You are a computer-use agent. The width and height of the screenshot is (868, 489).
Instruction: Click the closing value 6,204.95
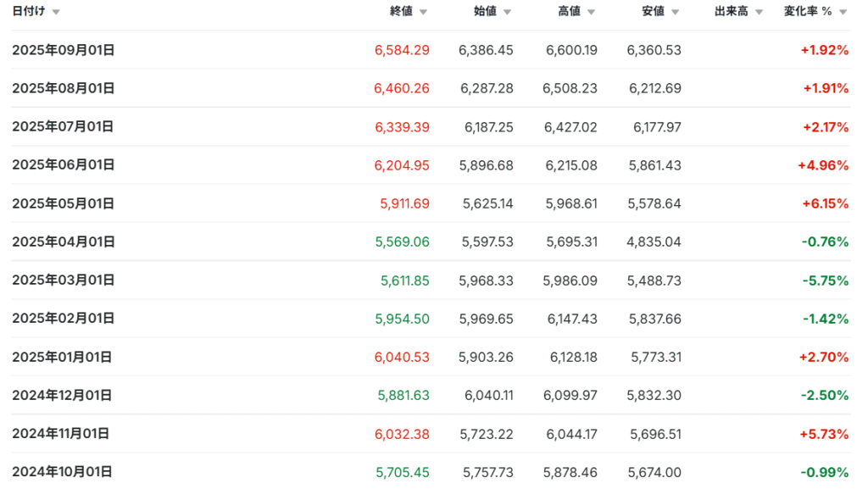click(402, 165)
